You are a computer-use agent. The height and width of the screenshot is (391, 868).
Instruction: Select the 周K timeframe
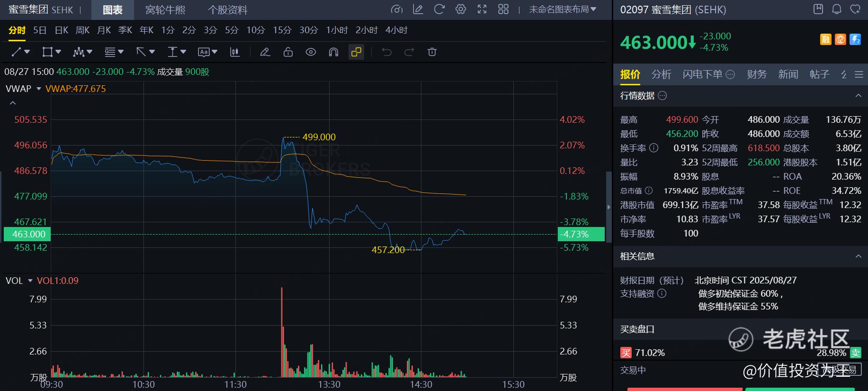tap(83, 30)
